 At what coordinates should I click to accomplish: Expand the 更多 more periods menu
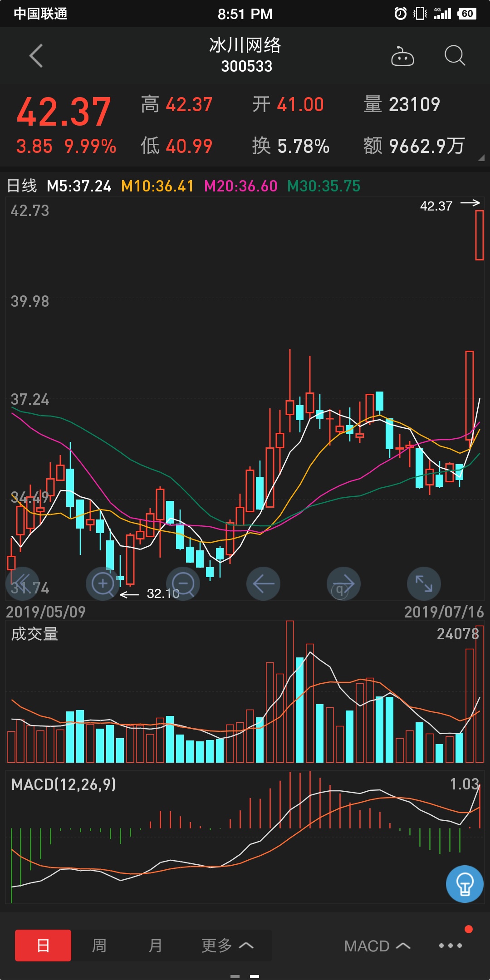(x=227, y=946)
